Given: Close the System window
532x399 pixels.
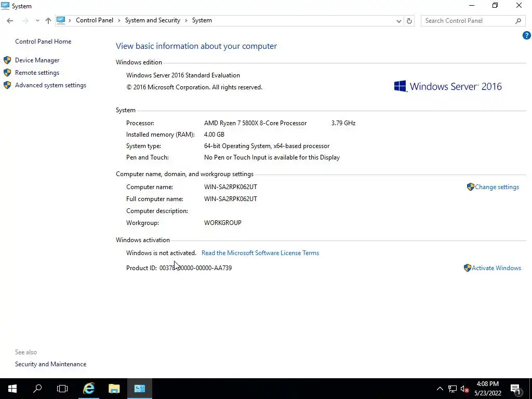Looking at the screenshot, I should tap(519, 5).
